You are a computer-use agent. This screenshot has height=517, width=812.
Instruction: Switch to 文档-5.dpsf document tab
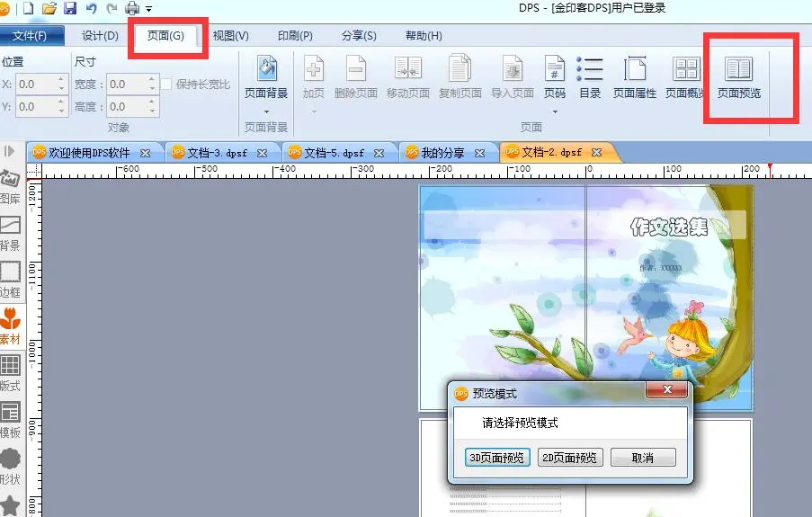pos(334,153)
